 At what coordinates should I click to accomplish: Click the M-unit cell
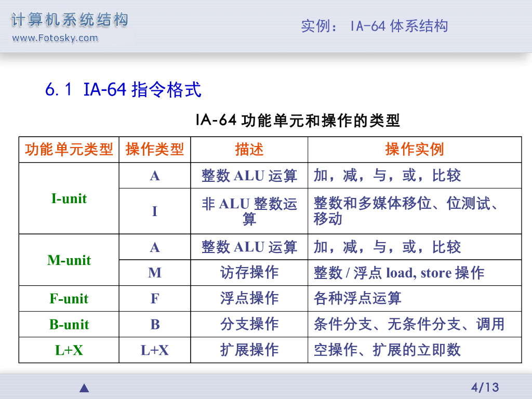coord(69,260)
